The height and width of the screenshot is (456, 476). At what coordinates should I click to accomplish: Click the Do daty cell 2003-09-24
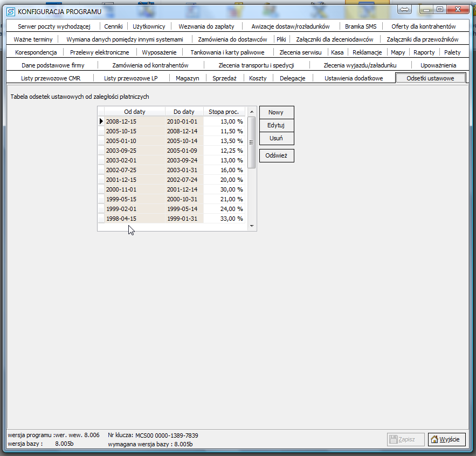(x=184, y=160)
